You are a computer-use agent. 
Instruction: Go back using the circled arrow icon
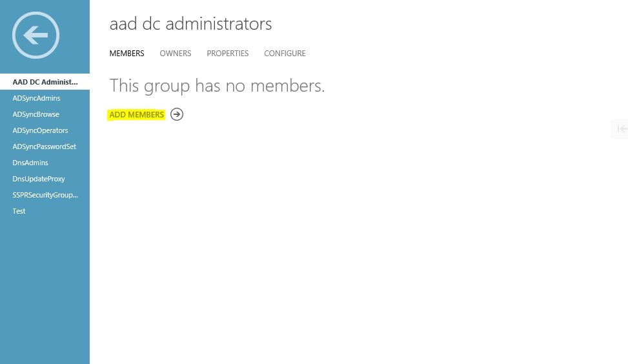pyautogui.click(x=35, y=35)
